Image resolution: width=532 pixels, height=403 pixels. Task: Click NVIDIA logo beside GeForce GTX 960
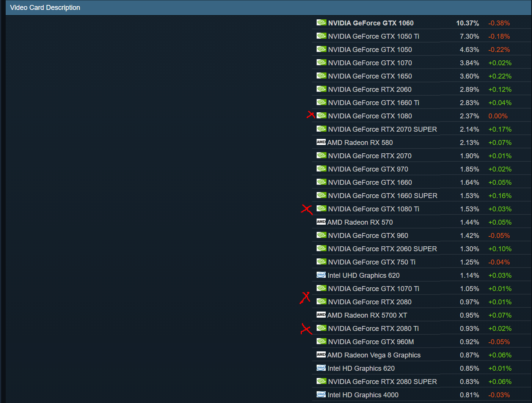322,235
